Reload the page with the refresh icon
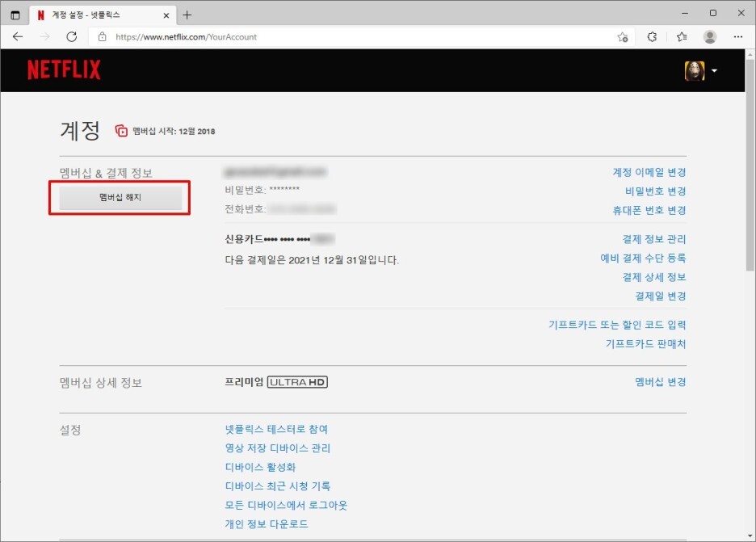 coord(72,36)
